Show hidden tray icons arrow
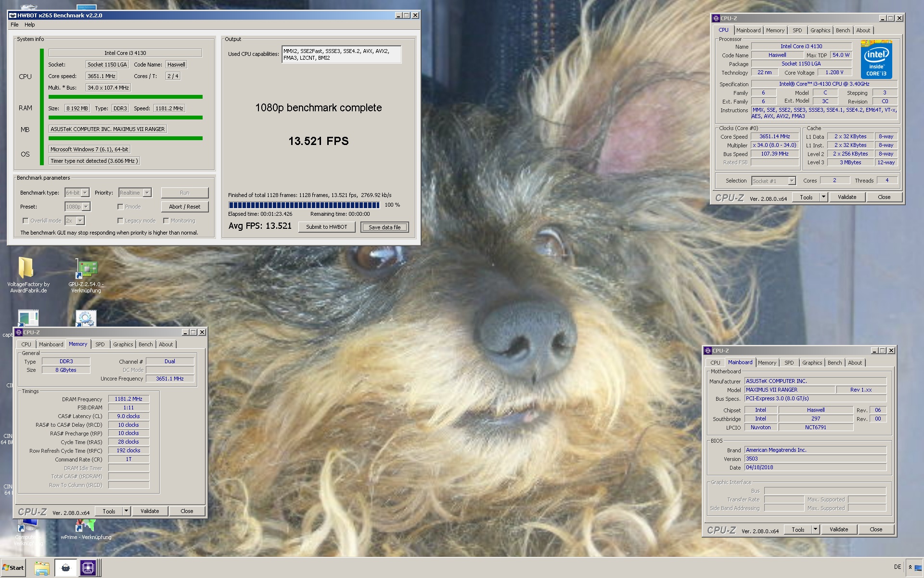The height and width of the screenshot is (578, 924). [910, 567]
